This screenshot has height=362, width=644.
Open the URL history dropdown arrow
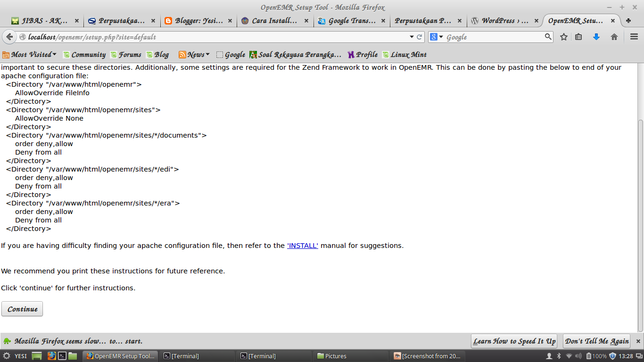(x=412, y=37)
